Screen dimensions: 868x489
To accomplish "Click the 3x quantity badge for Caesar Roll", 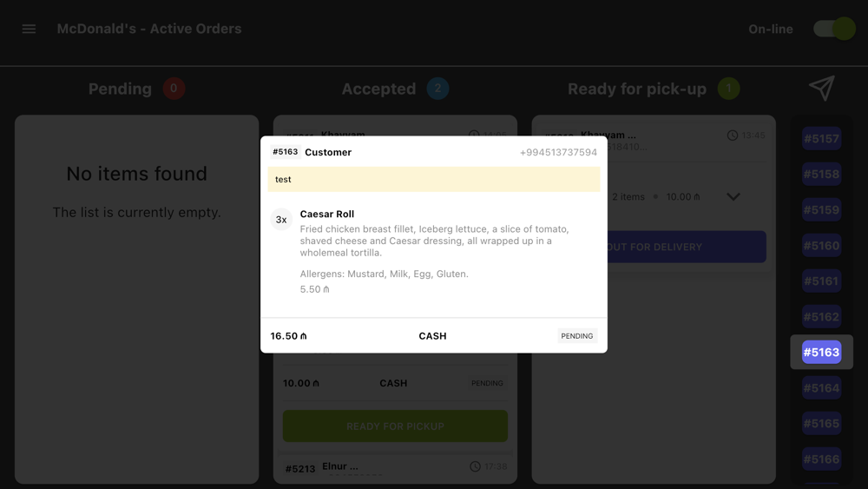I will point(281,219).
